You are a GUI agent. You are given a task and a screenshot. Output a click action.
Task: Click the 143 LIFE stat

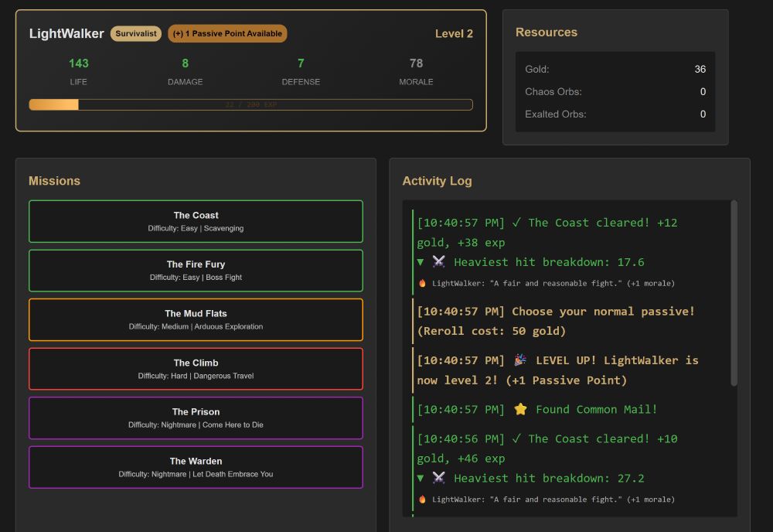point(78,71)
